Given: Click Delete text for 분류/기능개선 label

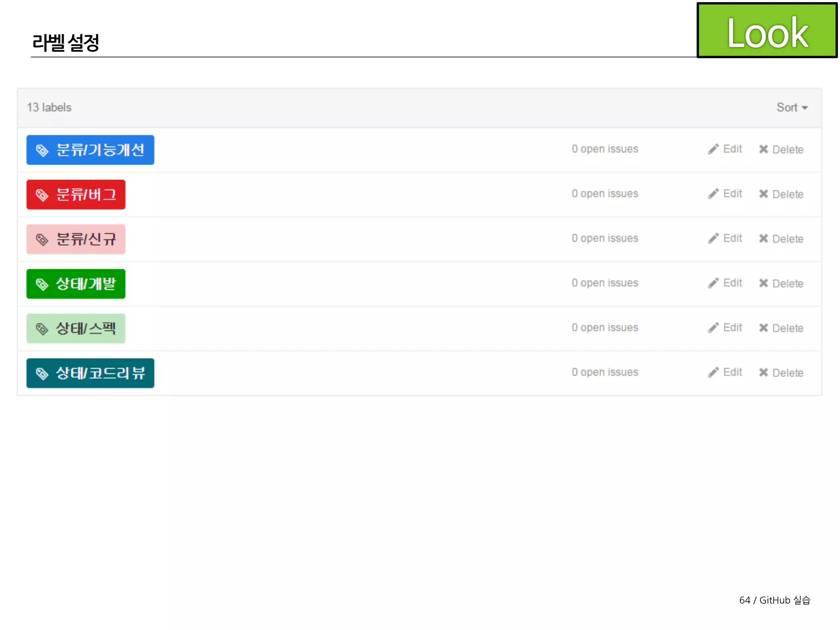Looking at the screenshot, I should [787, 150].
